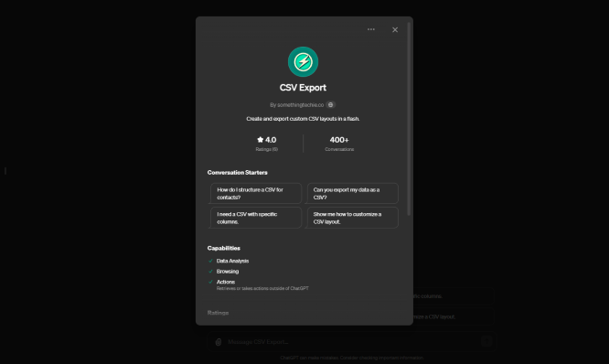Click the send button in background chat
This screenshot has width=609, height=364.
click(486, 341)
